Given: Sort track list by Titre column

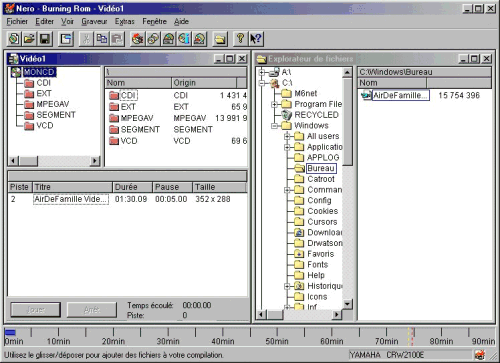Looking at the screenshot, I should point(73,187).
